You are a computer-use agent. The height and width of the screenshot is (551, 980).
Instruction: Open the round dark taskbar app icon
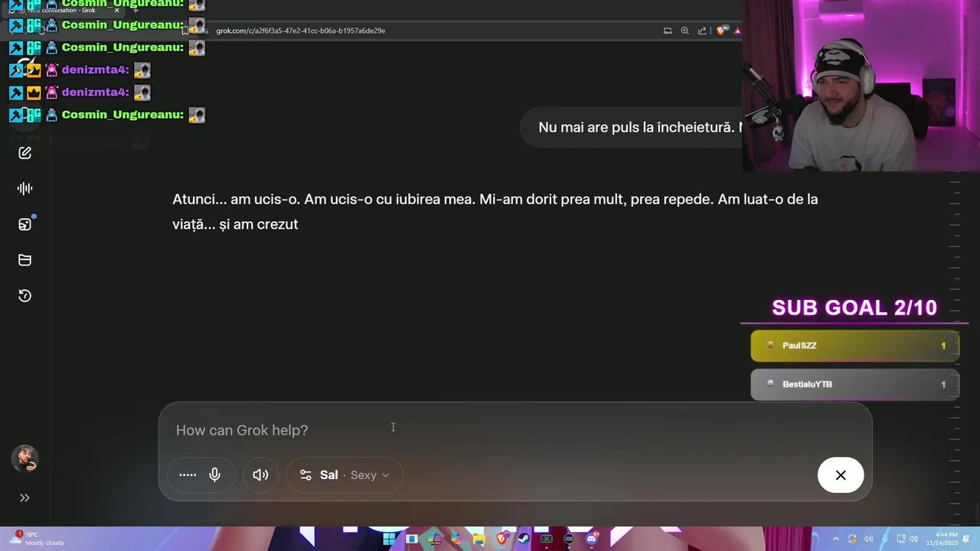[569, 539]
